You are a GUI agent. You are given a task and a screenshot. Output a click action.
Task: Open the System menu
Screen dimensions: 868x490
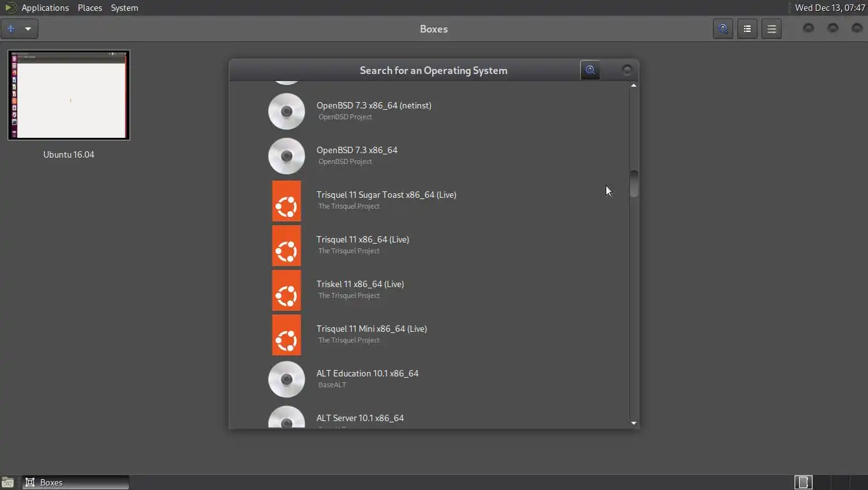124,8
